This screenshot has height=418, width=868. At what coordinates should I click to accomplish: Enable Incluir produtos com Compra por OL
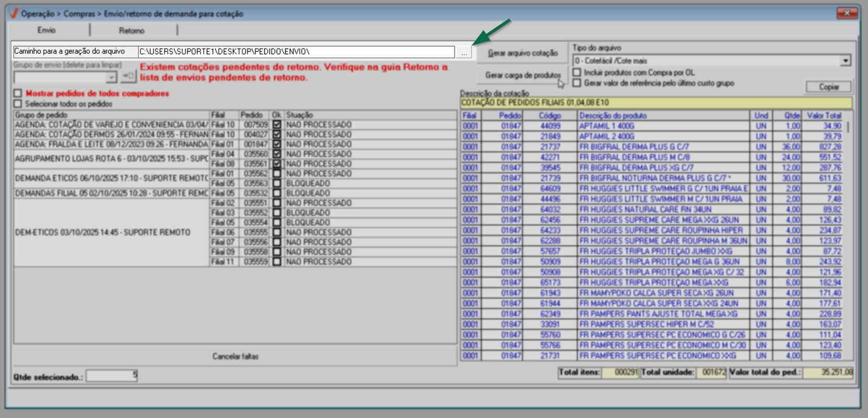[x=577, y=73]
